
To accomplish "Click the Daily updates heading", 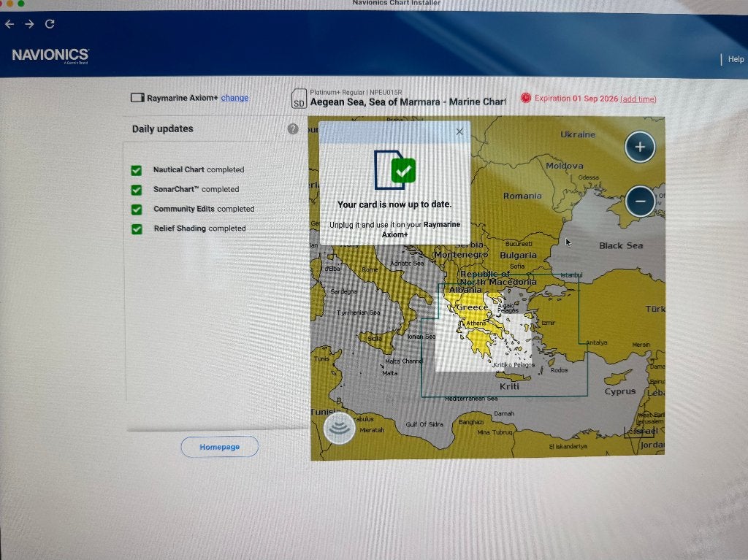I will (x=163, y=129).
